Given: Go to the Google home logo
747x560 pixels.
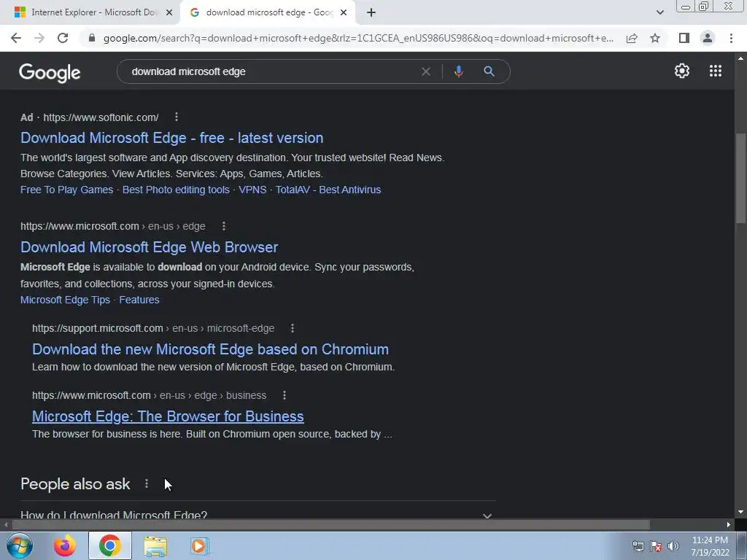Looking at the screenshot, I should [50, 73].
